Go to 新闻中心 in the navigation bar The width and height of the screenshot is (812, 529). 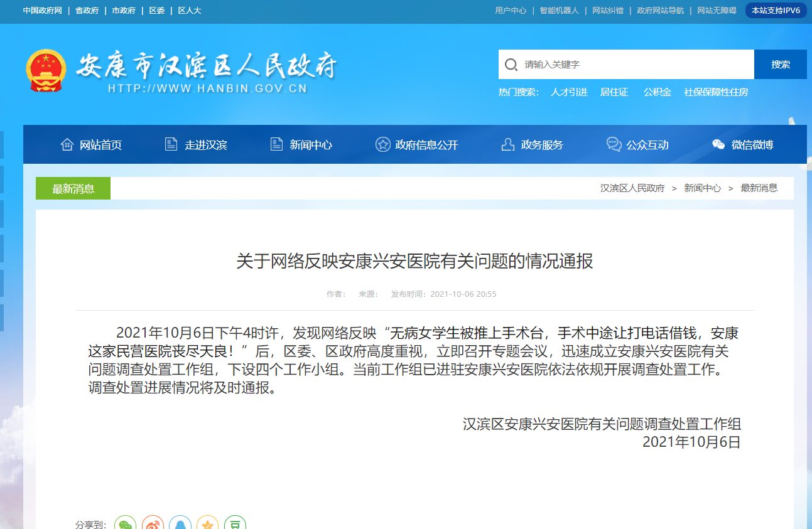pos(301,145)
